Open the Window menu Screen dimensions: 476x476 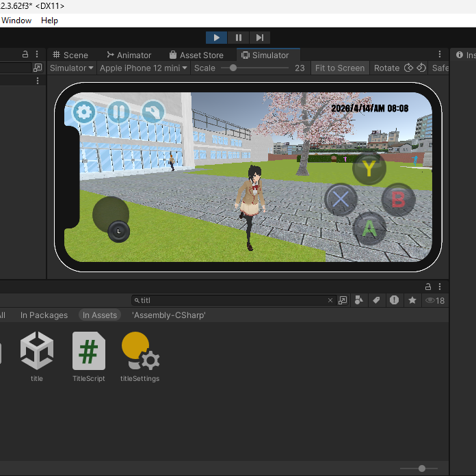(16, 21)
